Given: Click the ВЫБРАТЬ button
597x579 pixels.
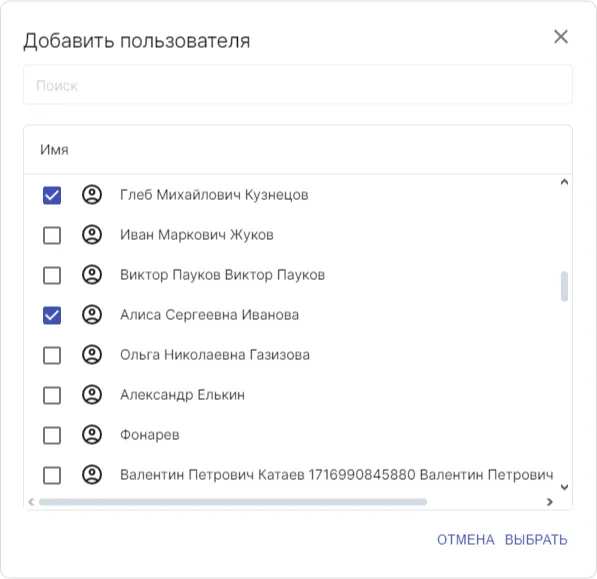Looking at the screenshot, I should click(536, 540).
